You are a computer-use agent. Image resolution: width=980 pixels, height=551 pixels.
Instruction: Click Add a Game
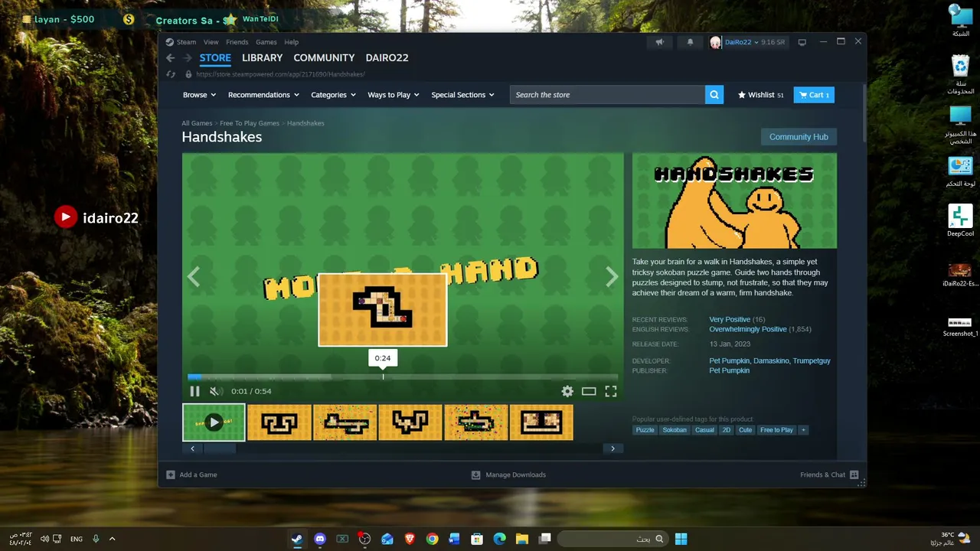click(192, 474)
